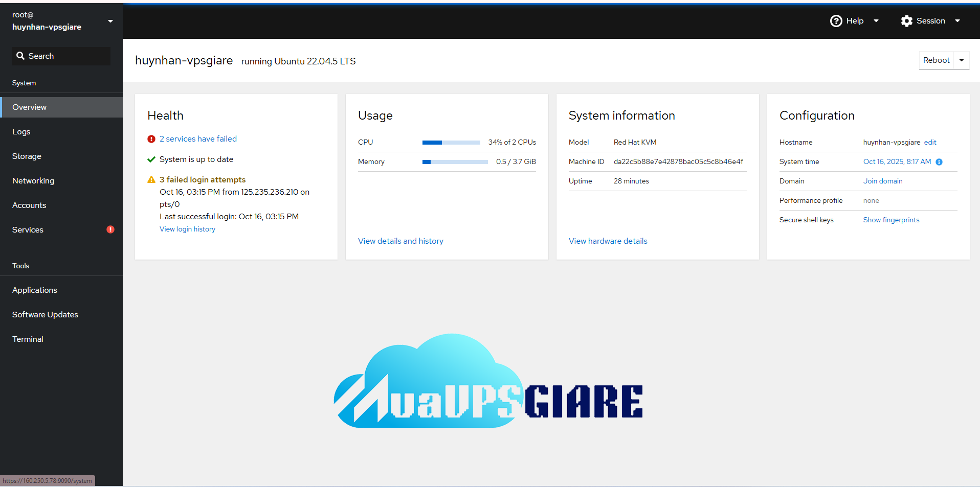Open the Help menu caret
The height and width of the screenshot is (487, 980).
(876, 21)
